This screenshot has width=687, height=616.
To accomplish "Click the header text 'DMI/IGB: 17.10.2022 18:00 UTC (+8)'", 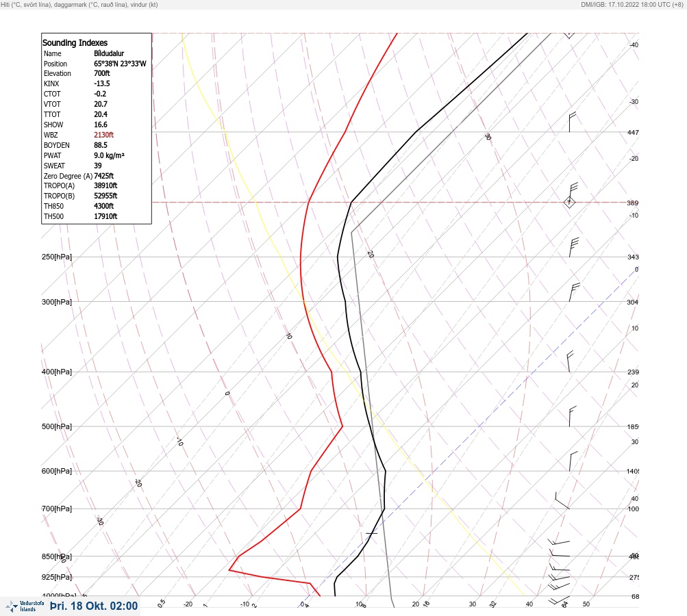I will click(x=632, y=4).
